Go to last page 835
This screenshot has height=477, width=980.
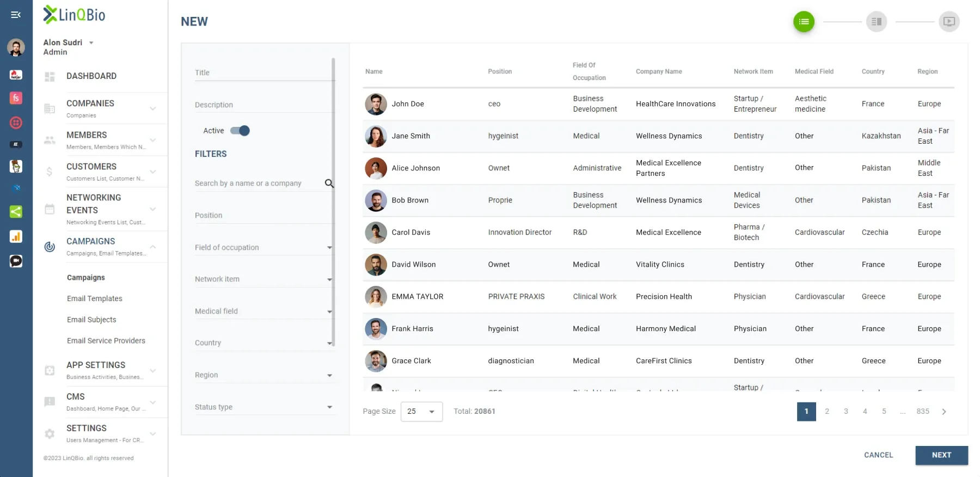923,412
